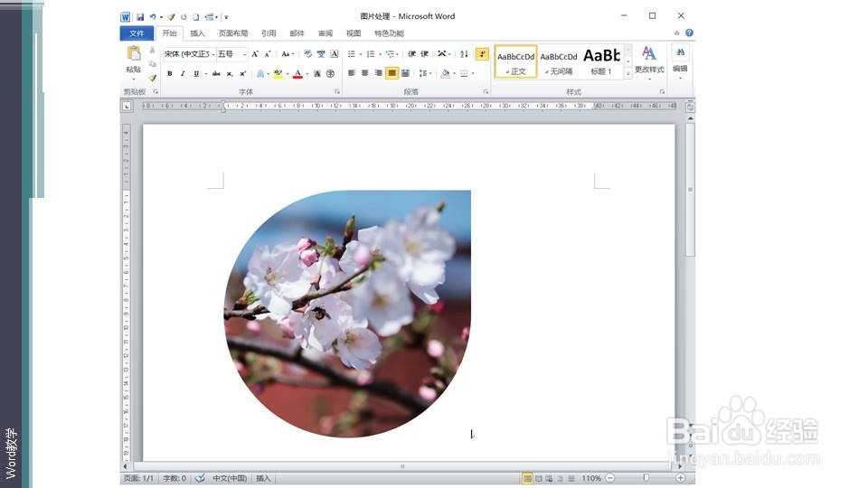Toggle Underline formatting
The image size is (868, 488).
click(196, 73)
